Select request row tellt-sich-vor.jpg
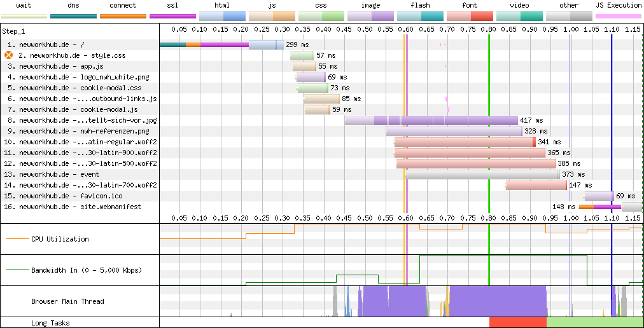 pyautogui.click(x=81, y=120)
